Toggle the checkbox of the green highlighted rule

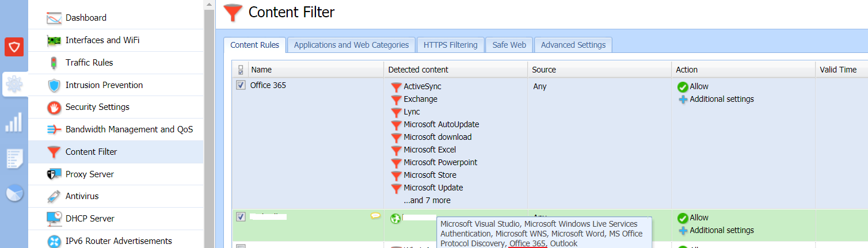tap(241, 217)
